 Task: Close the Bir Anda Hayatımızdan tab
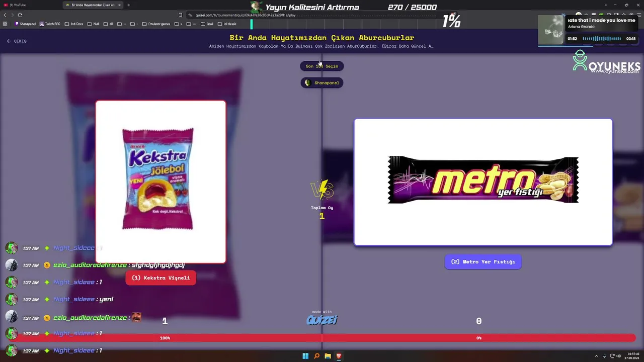119,5
